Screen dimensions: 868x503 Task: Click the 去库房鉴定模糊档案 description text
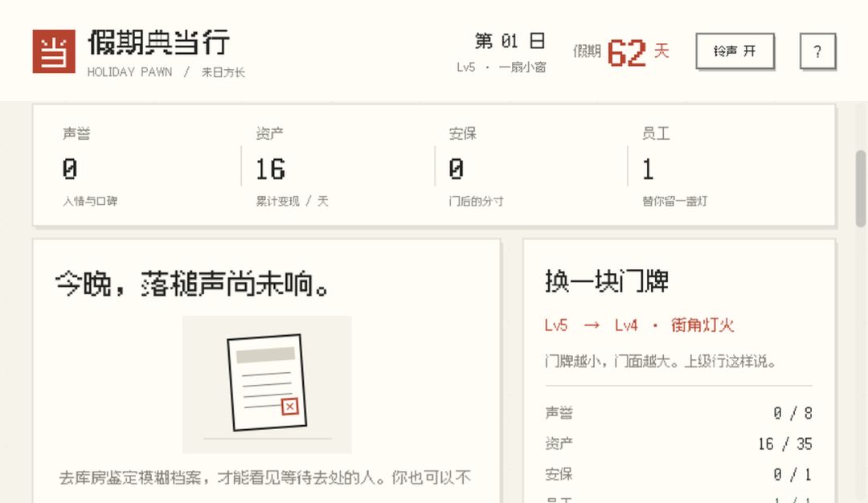(x=265, y=477)
